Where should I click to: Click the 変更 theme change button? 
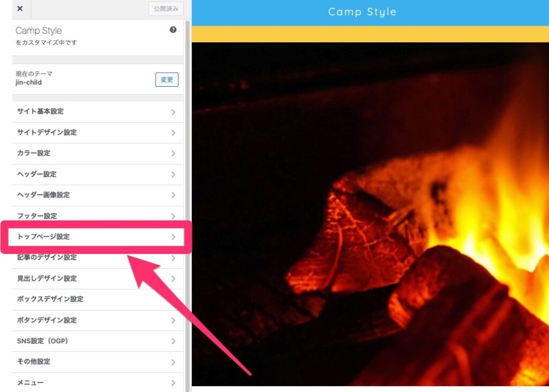click(167, 79)
